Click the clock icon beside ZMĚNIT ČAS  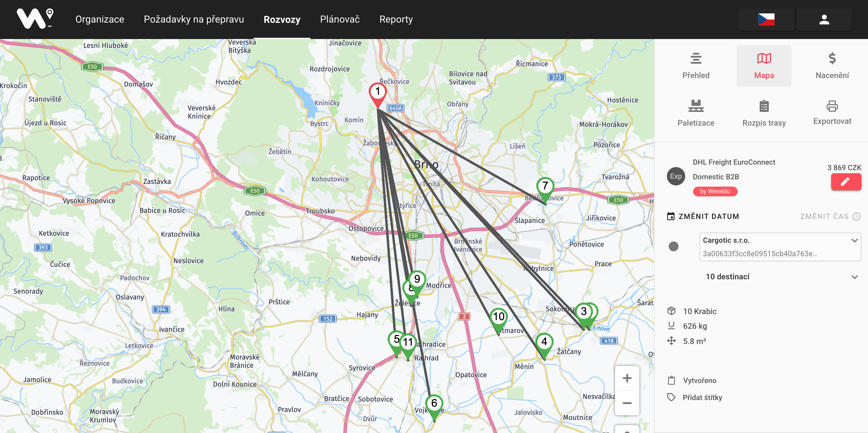[856, 216]
